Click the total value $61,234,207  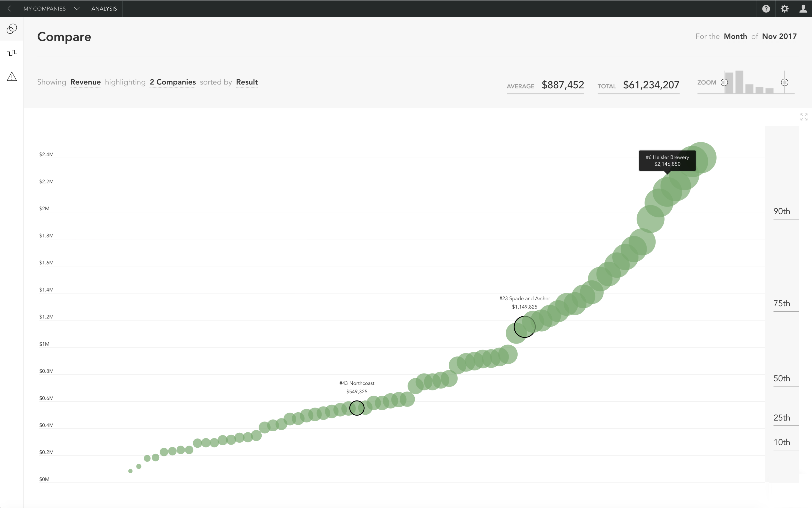tap(651, 85)
